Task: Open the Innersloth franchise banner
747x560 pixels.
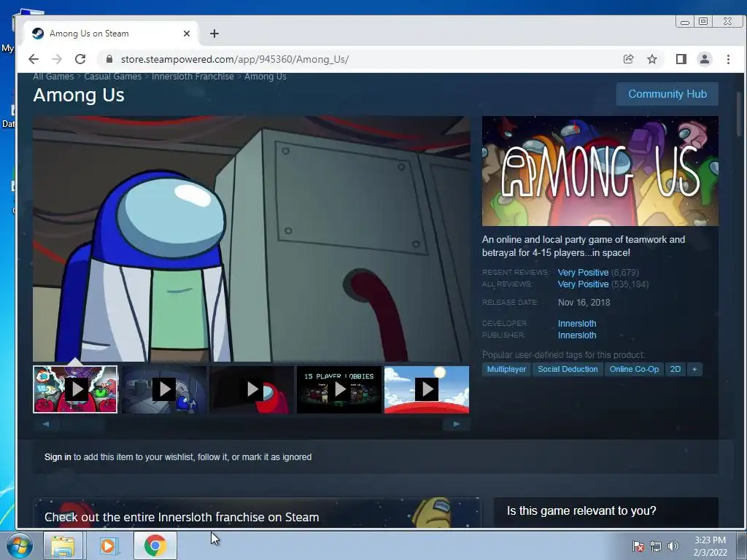Action: pyautogui.click(x=256, y=513)
